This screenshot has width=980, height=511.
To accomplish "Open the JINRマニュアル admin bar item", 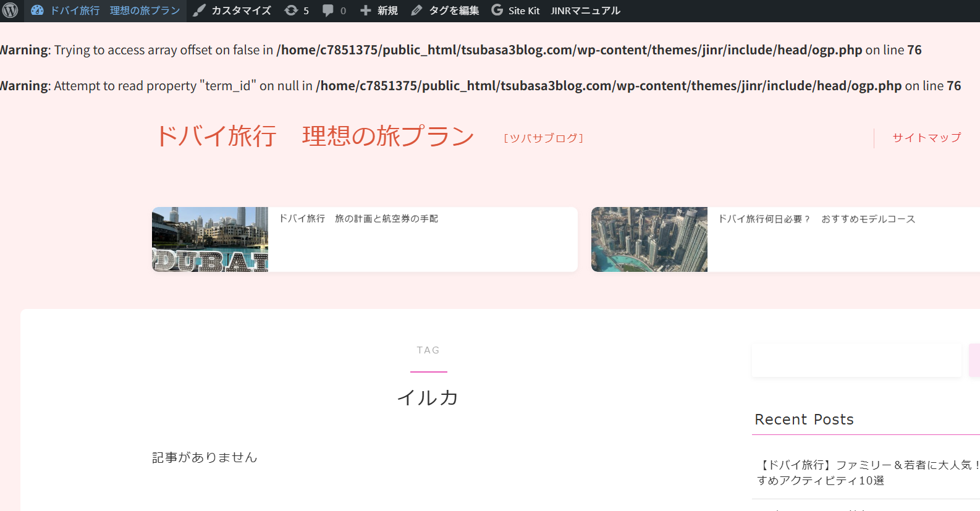I will coord(585,11).
